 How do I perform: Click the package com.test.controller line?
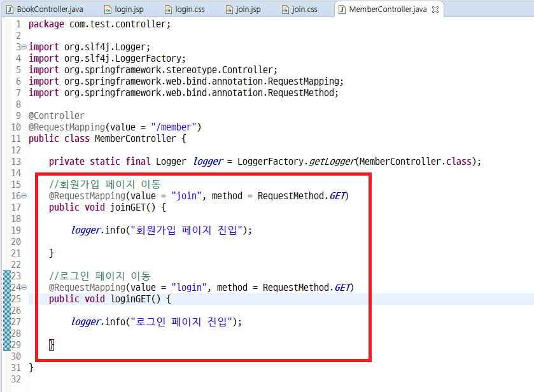(x=99, y=24)
